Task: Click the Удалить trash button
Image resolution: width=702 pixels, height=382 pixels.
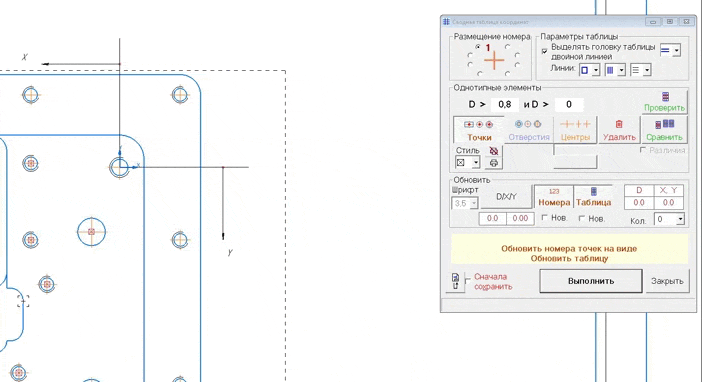Action: pyautogui.click(x=619, y=130)
